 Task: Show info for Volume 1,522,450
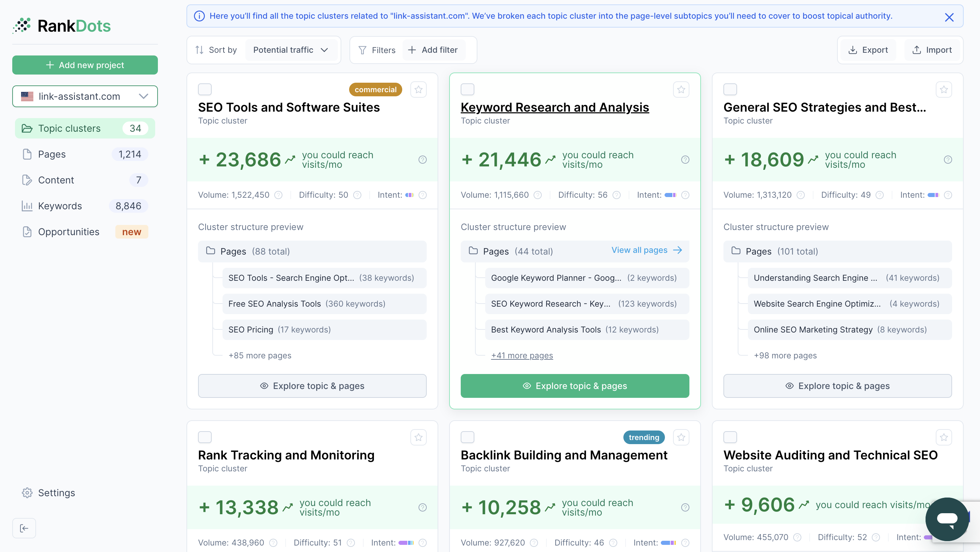click(278, 195)
